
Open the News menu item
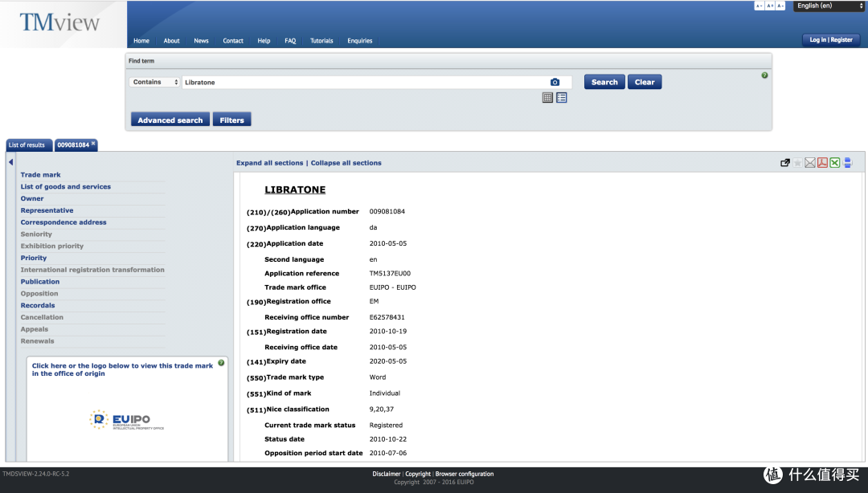[x=201, y=40]
